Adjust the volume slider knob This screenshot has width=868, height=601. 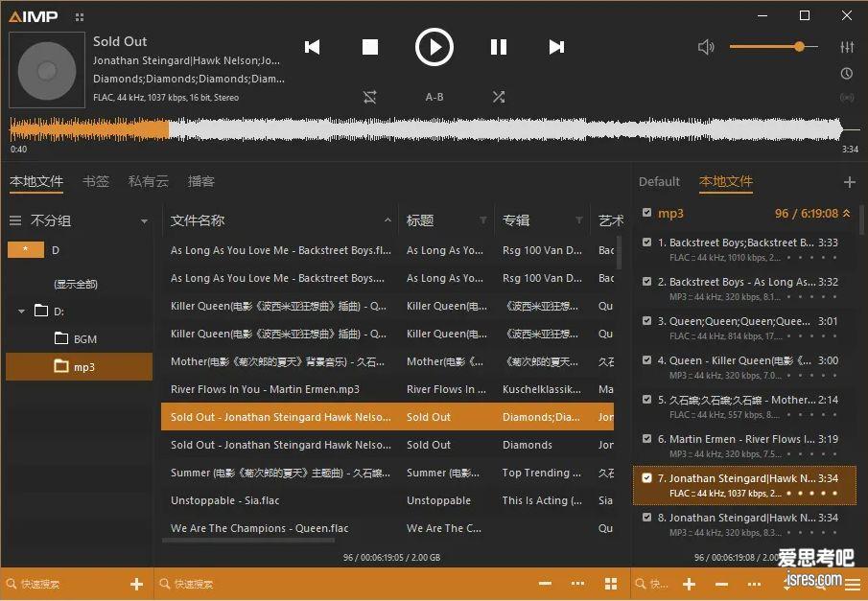[799, 47]
